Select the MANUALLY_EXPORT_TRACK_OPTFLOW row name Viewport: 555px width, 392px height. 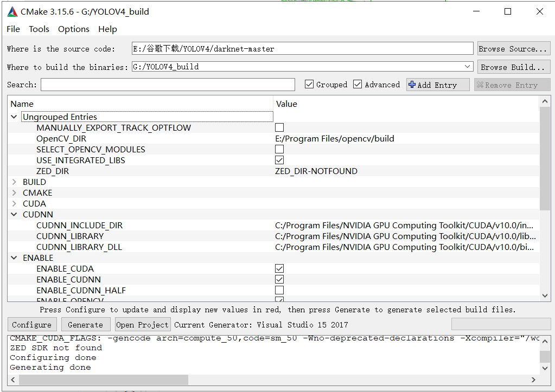pos(113,128)
